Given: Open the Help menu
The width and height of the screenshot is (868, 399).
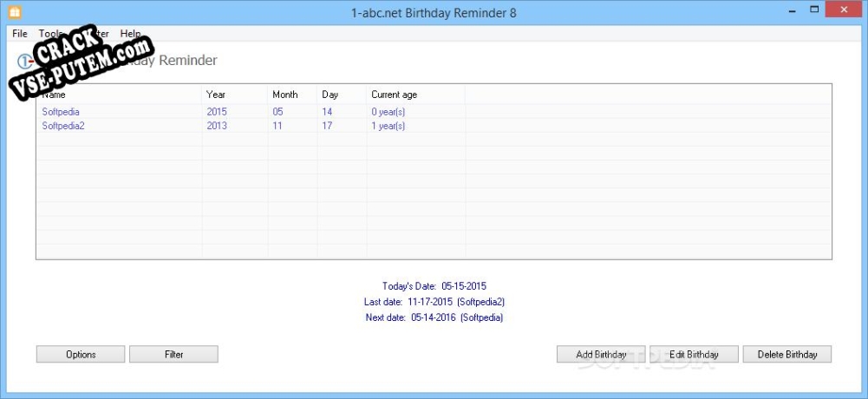Looking at the screenshot, I should click(131, 34).
